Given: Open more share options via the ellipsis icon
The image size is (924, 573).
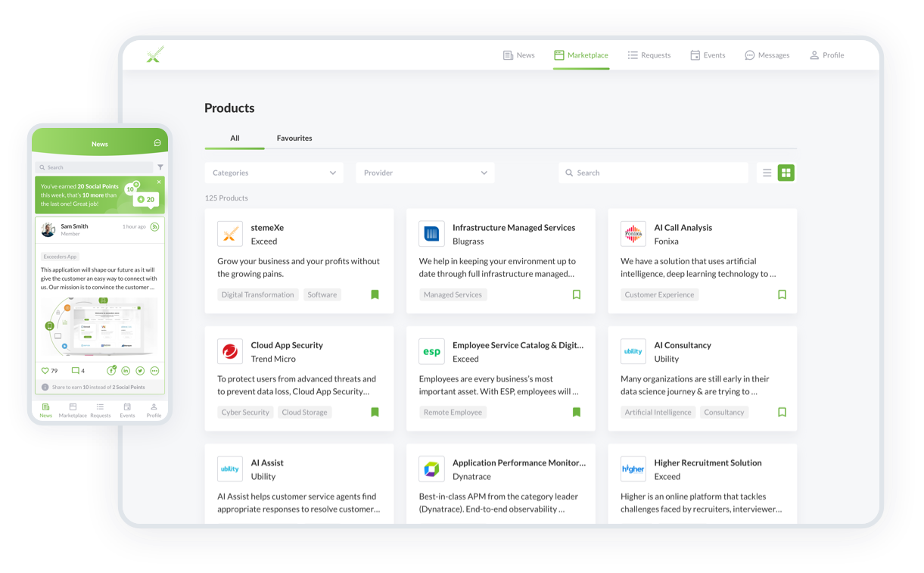Looking at the screenshot, I should (154, 371).
